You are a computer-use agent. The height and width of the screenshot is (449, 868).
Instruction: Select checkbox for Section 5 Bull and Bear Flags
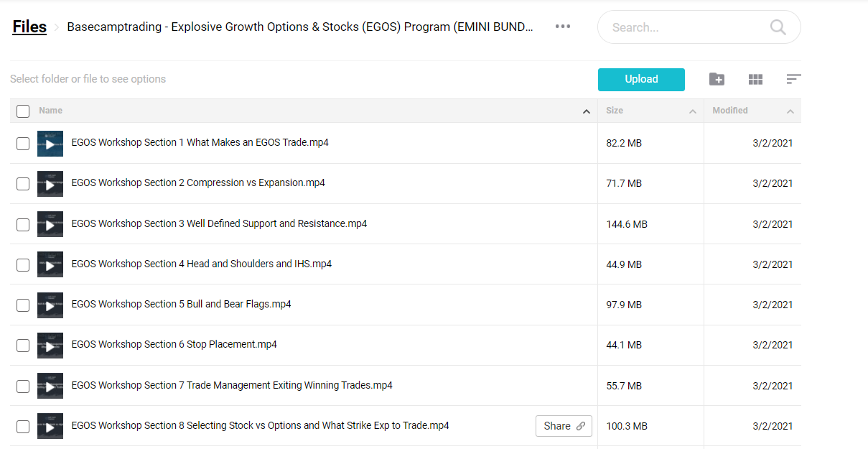(23, 305)
